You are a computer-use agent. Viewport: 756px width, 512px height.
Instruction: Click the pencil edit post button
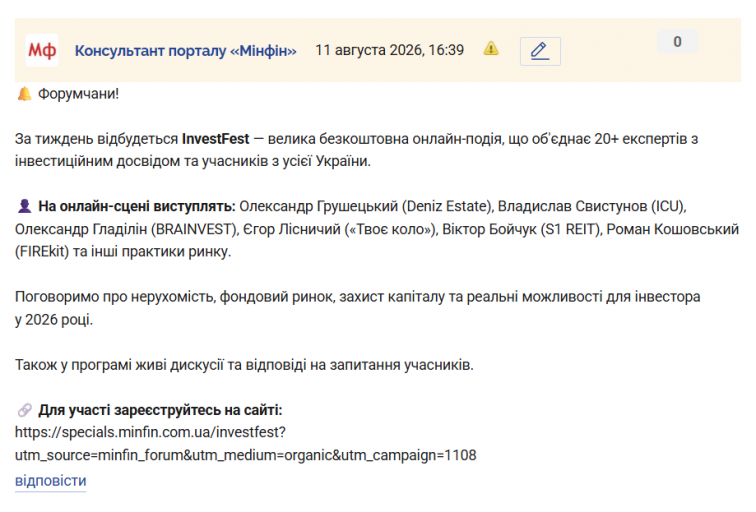[x=540, y=51]
